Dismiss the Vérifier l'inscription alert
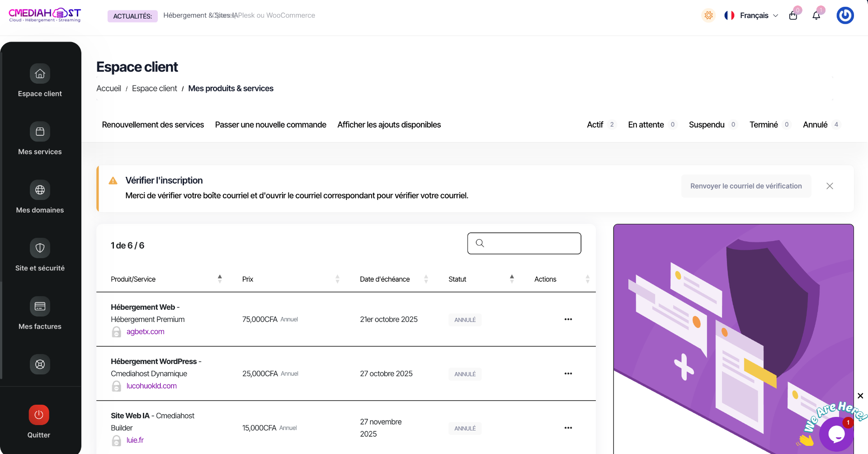Screen dimensions: 868x454 [830, 186]
